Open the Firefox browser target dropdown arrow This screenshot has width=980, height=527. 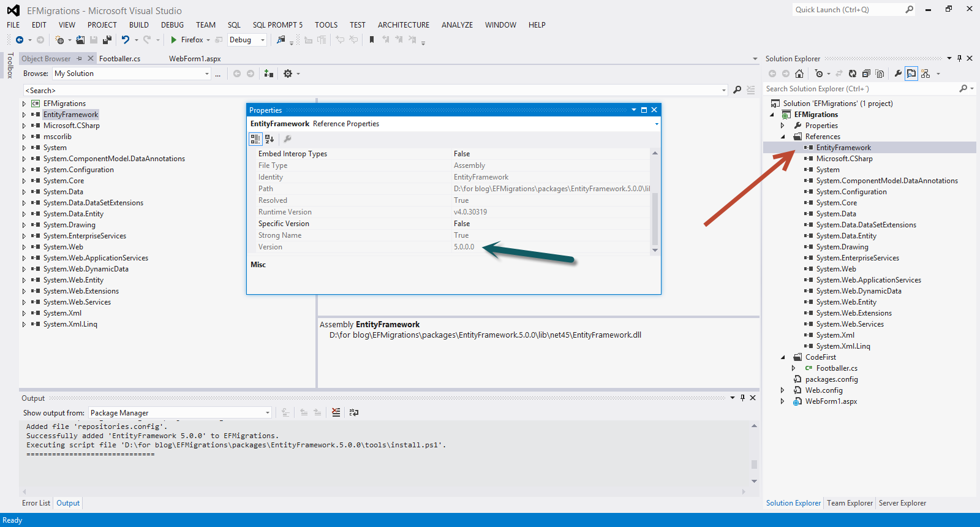(x=208, y=40)
